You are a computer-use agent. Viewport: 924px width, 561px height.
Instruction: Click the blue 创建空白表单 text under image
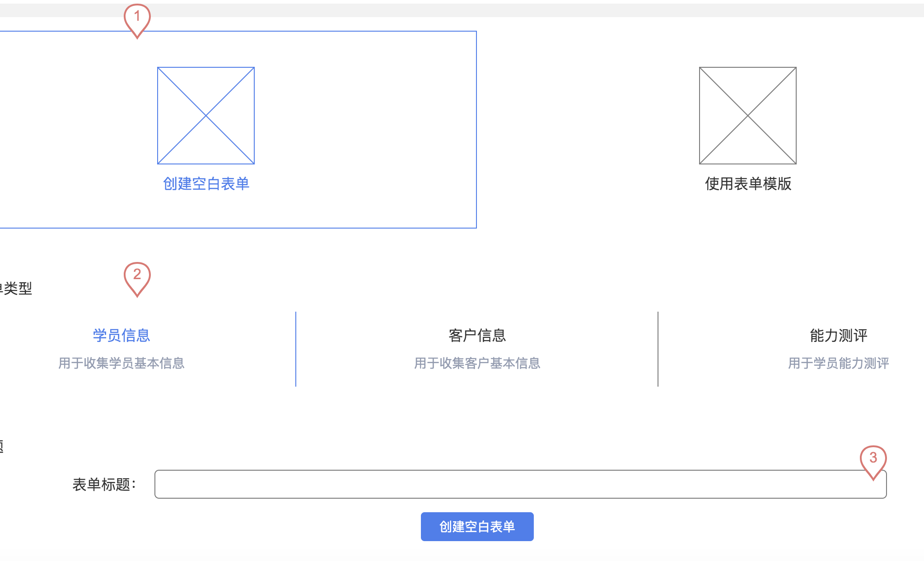pos(206,184)
